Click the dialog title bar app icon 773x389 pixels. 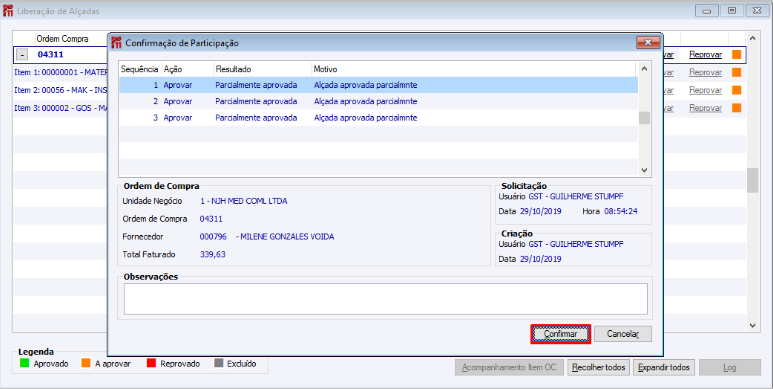(x=116, y=43)
